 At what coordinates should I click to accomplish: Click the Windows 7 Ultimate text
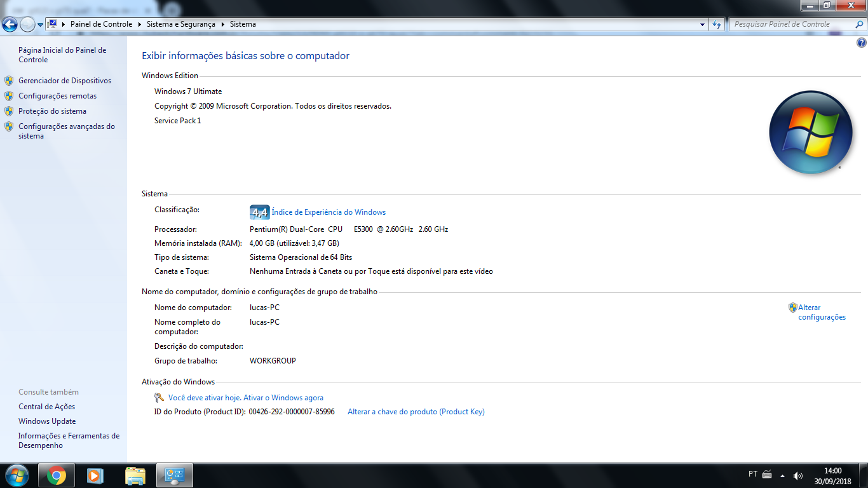pos(188,91)
